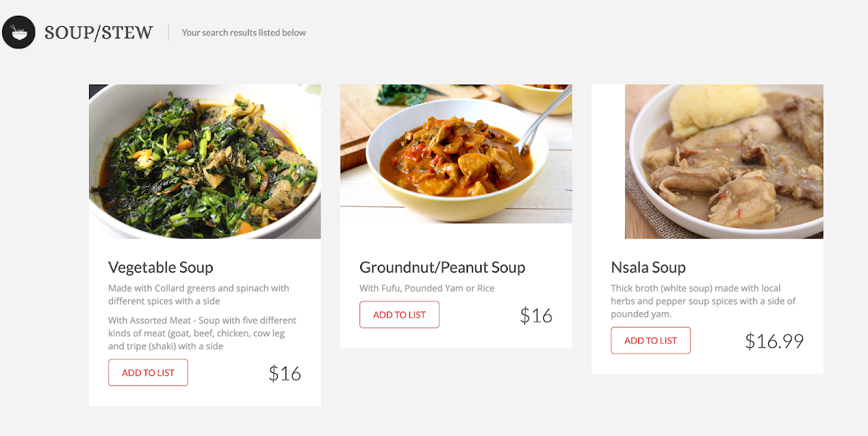Select the Vegetable Soup title
This screenshot has width=868, height=436.
click(161, 268)
